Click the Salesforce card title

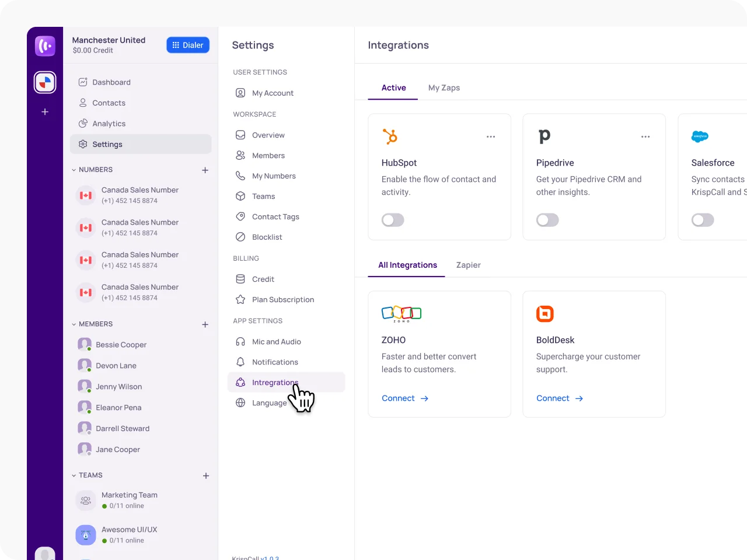(x=713, y=163)
